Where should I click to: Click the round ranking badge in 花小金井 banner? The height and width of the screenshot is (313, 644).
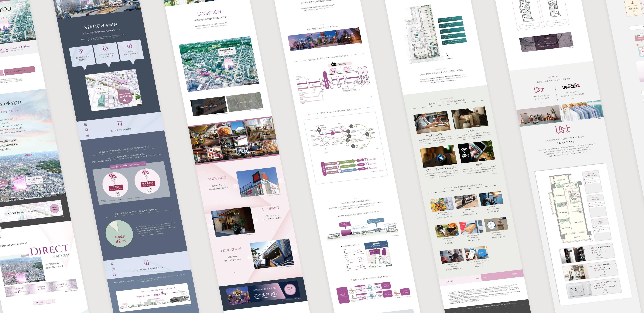290,289
